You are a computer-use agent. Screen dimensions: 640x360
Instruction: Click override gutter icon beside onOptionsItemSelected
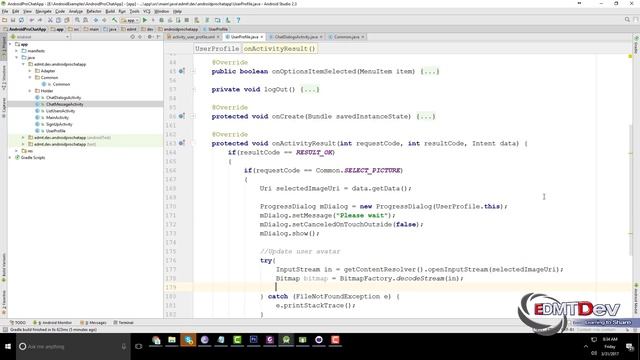(182, 71)
